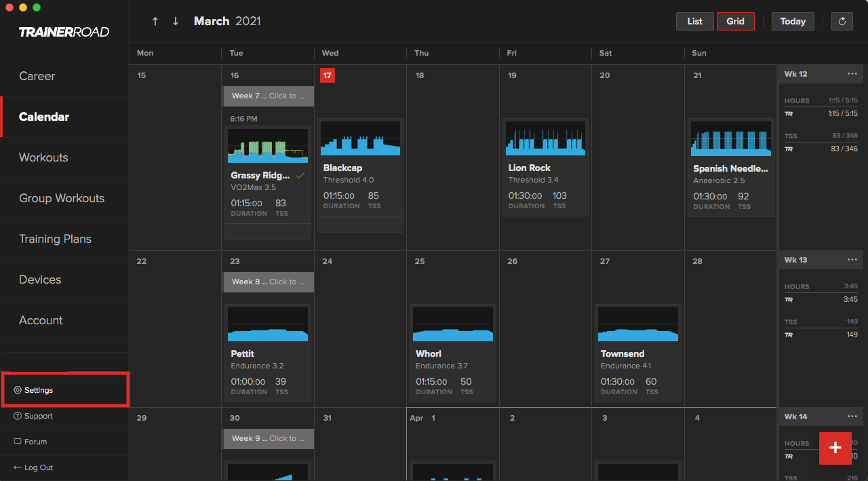Click the Pettit workout title

tap(242, 353)
